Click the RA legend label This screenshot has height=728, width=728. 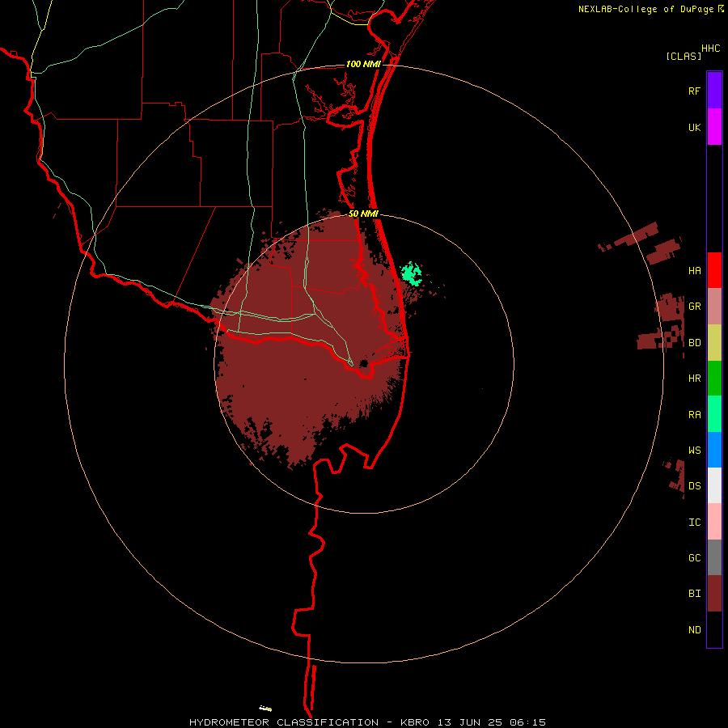694,415
